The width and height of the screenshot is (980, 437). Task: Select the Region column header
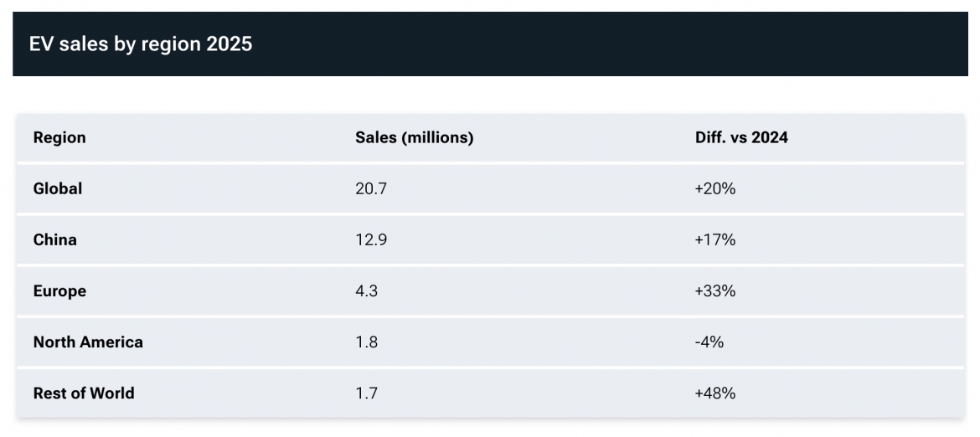click(x=59, y=137)
